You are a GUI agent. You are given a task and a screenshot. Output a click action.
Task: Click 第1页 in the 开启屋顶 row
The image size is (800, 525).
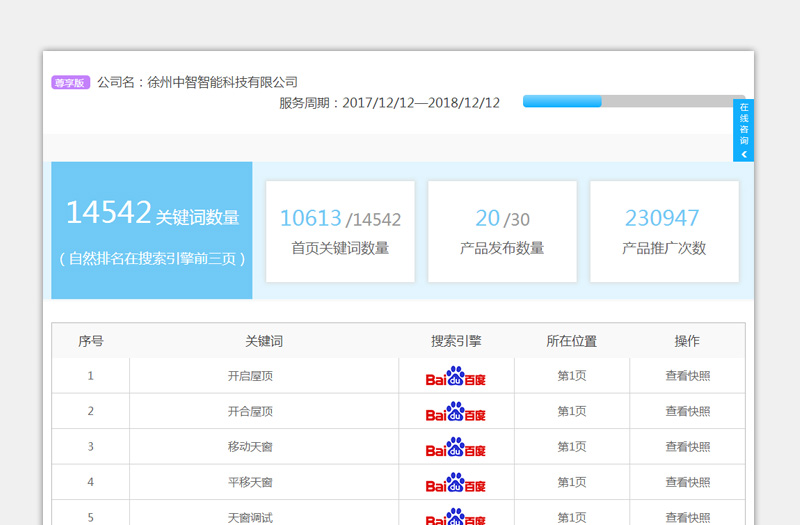(571, 376)
